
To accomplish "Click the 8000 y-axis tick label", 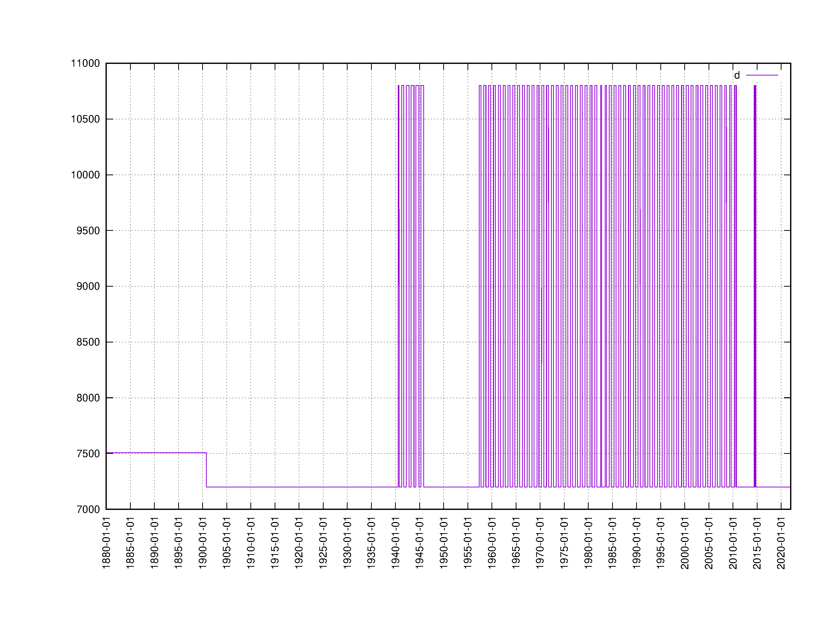I will (x=88, y=398).
